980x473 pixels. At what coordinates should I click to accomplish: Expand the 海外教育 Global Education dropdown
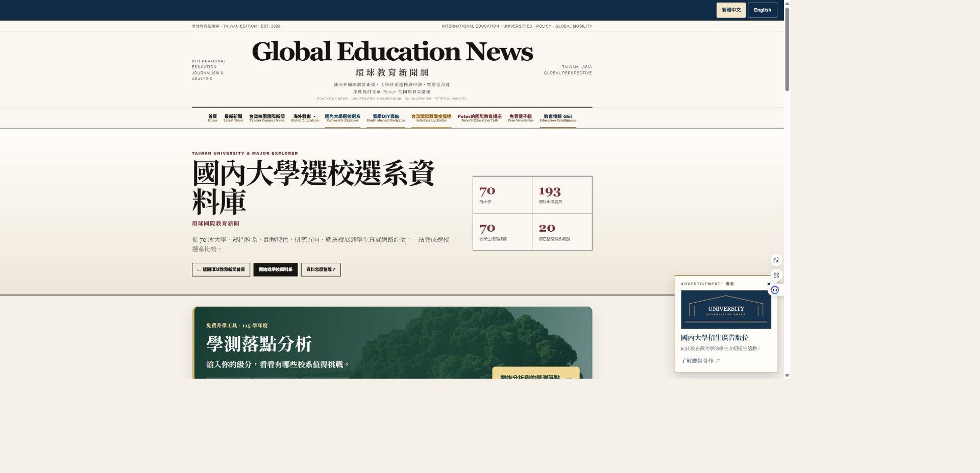(x=305, y=118)
